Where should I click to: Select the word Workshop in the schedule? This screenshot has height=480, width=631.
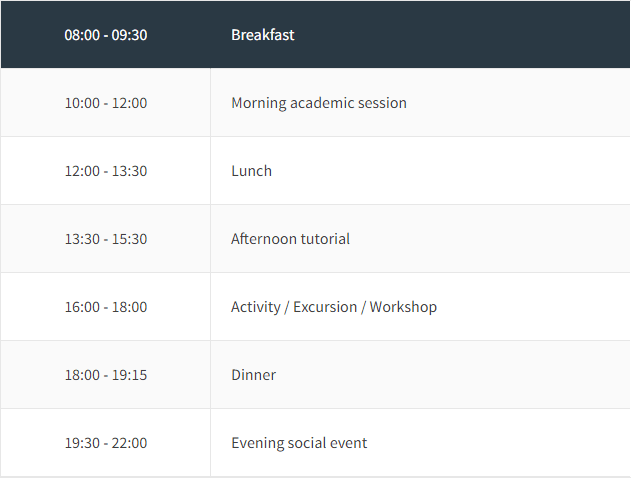pyautogui.click(x=403, y=307)
